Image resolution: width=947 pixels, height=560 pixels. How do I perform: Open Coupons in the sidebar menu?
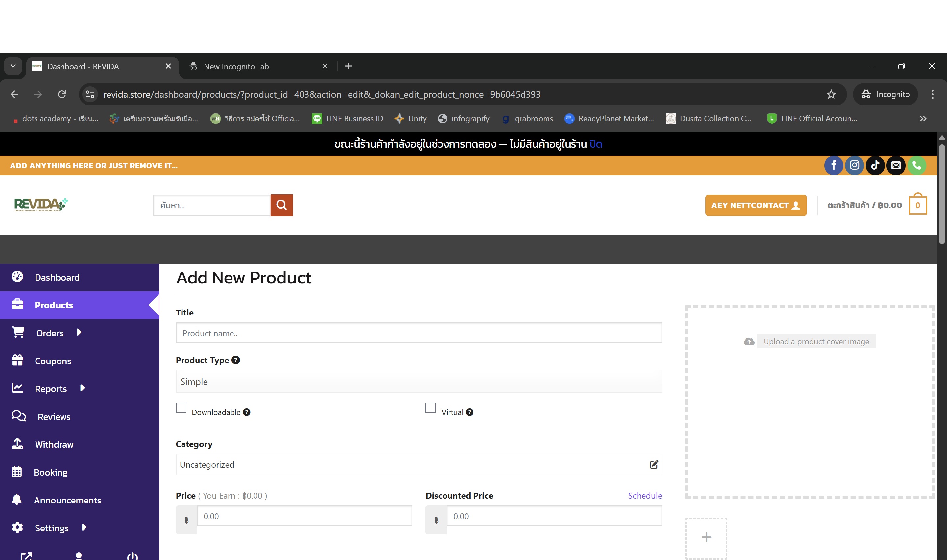53,361
